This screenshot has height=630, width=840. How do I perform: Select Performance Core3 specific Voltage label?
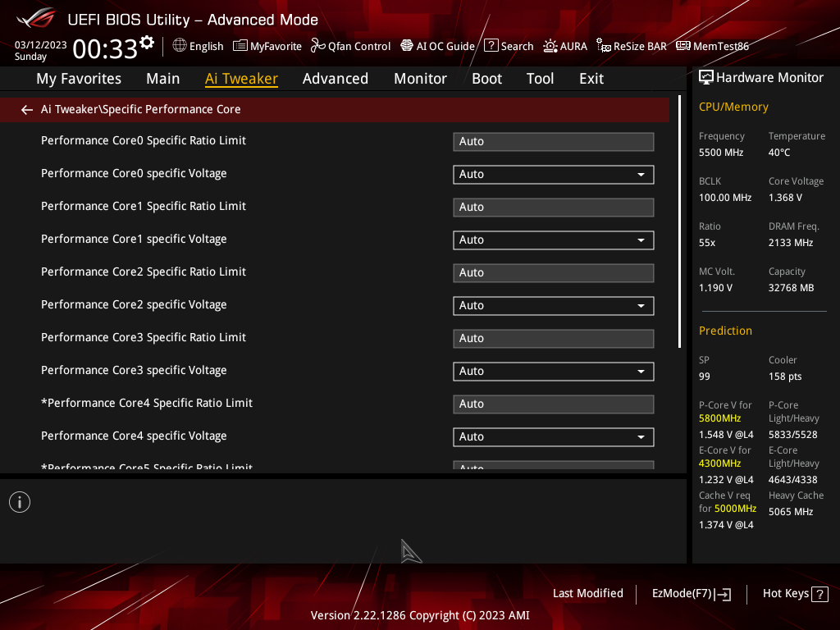(x=134, y=370)
